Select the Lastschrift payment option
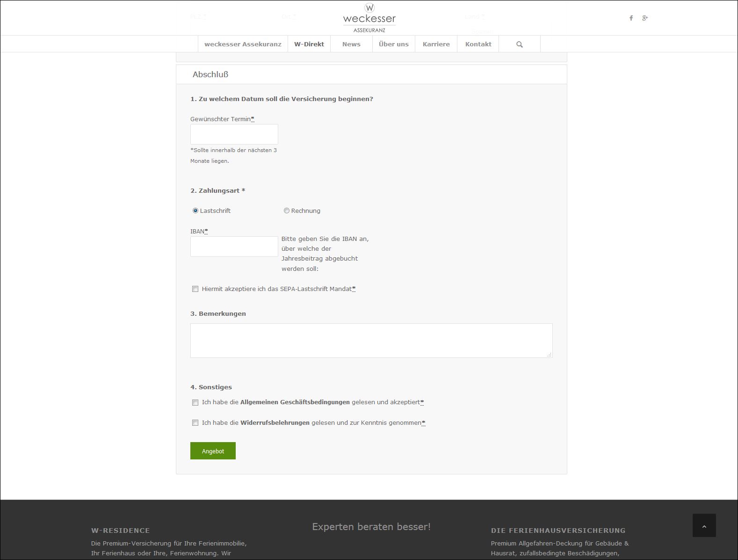 coord(195,211)
